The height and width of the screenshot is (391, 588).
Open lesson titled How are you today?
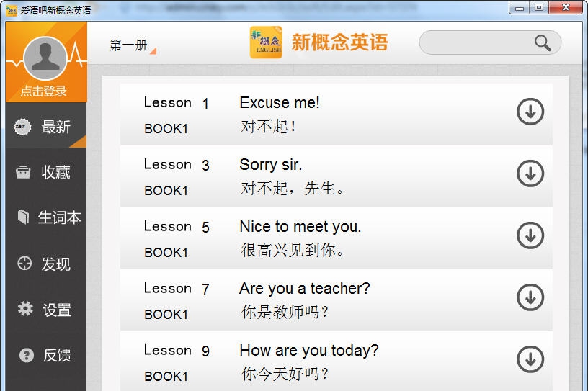click(x=309, y=351)
